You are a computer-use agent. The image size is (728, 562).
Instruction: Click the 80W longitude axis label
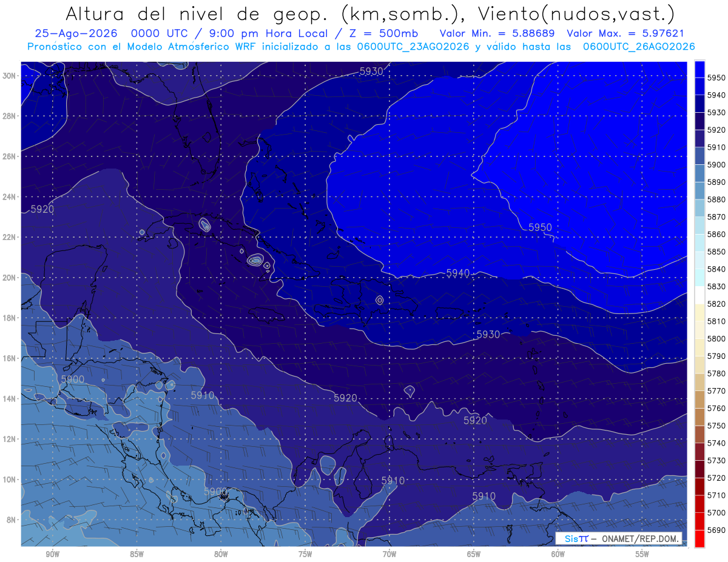click(221, 554)
